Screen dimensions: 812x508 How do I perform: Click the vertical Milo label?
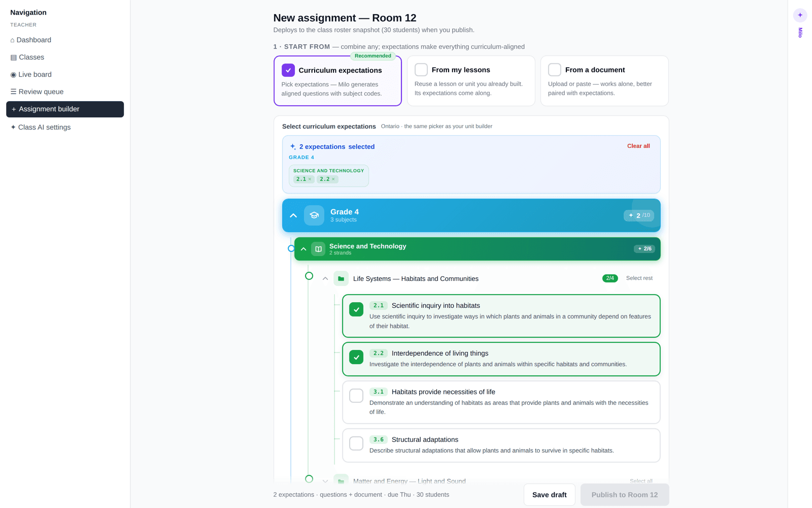point(800,33)
